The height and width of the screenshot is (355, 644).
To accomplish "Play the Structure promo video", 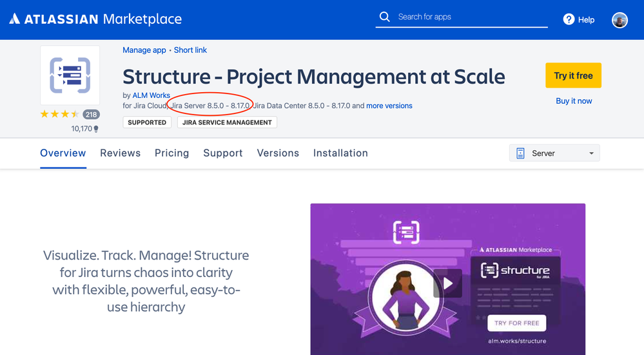I will pos(447,283).
